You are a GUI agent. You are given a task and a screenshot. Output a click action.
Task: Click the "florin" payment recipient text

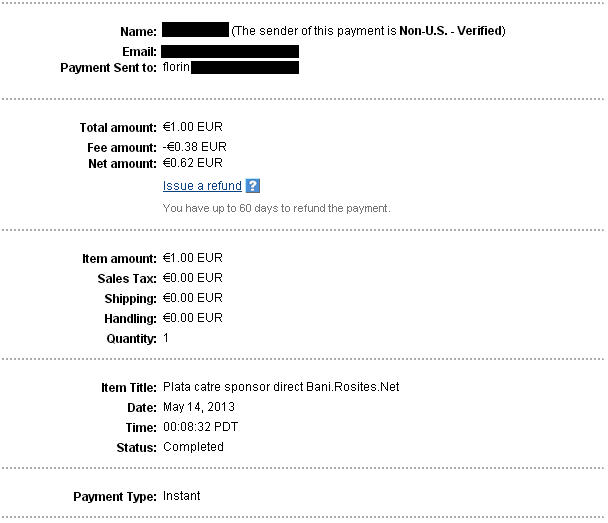pyautogui.click(x=176, y=68)
